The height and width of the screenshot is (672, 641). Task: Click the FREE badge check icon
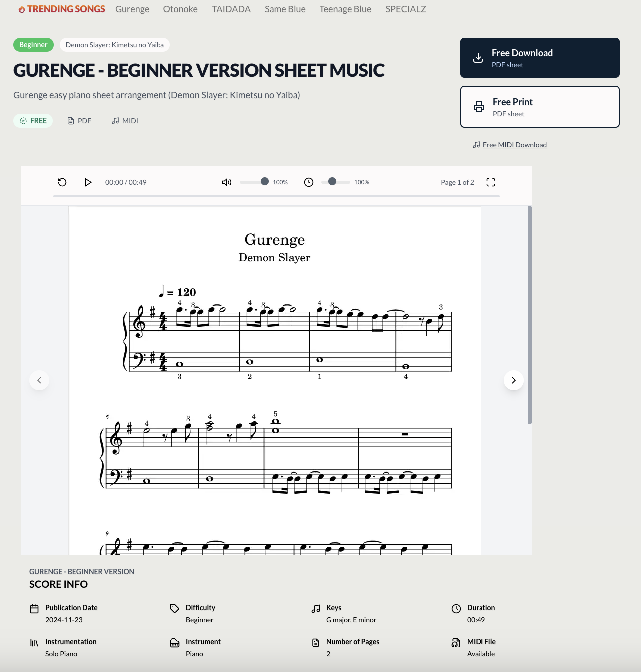coord(23,121)
